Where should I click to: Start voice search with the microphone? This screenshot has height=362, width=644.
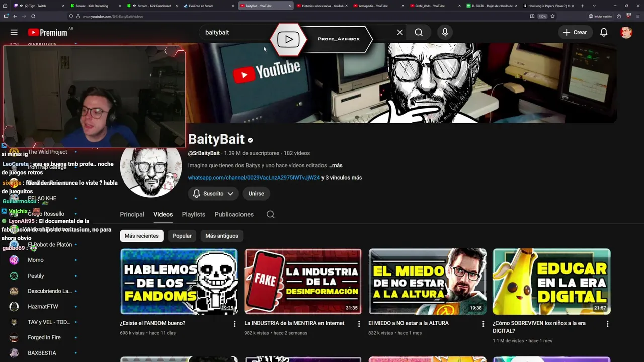[x=445, y=32]
